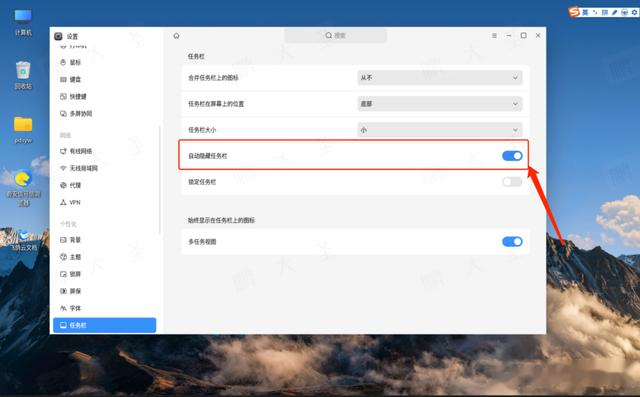Open the 任务栏大小 size dropdown
Viewport: 640px width, 397px height.
point(440,130)
